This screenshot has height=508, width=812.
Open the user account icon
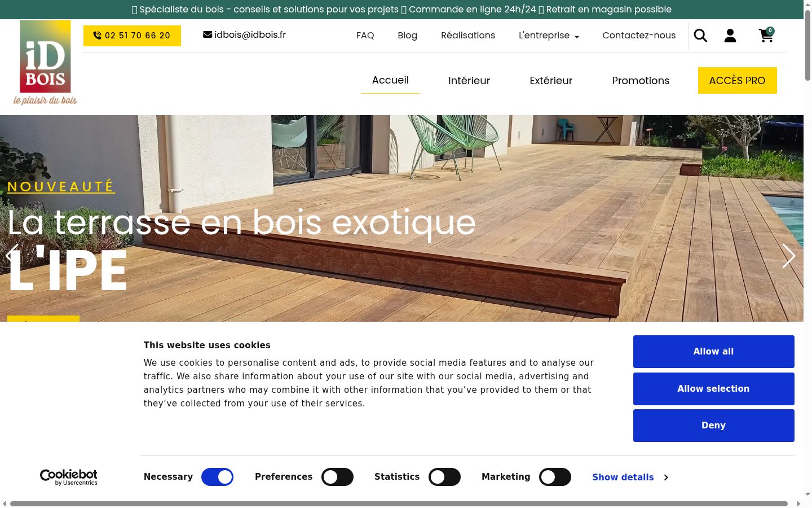click(730, 36)
